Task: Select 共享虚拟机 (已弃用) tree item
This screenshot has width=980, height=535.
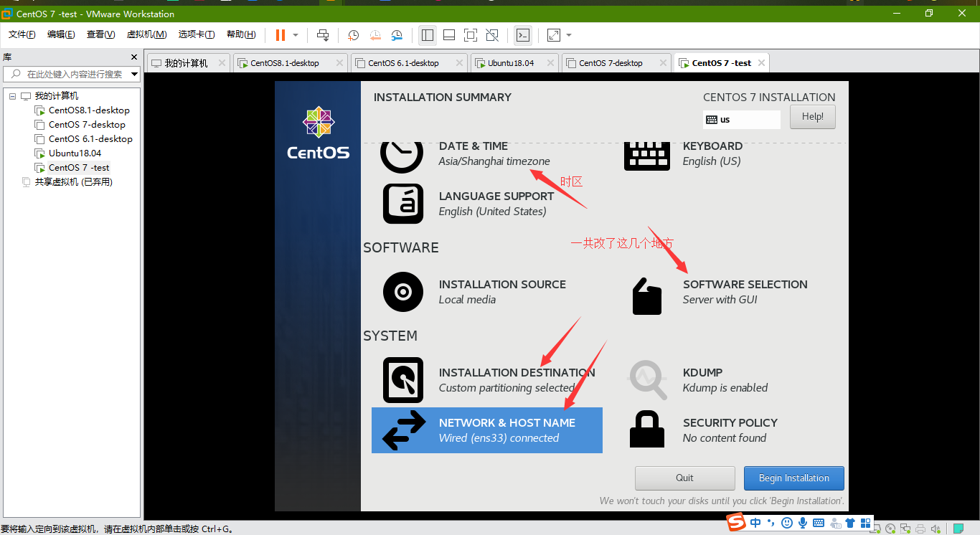Action: point(67,182)
